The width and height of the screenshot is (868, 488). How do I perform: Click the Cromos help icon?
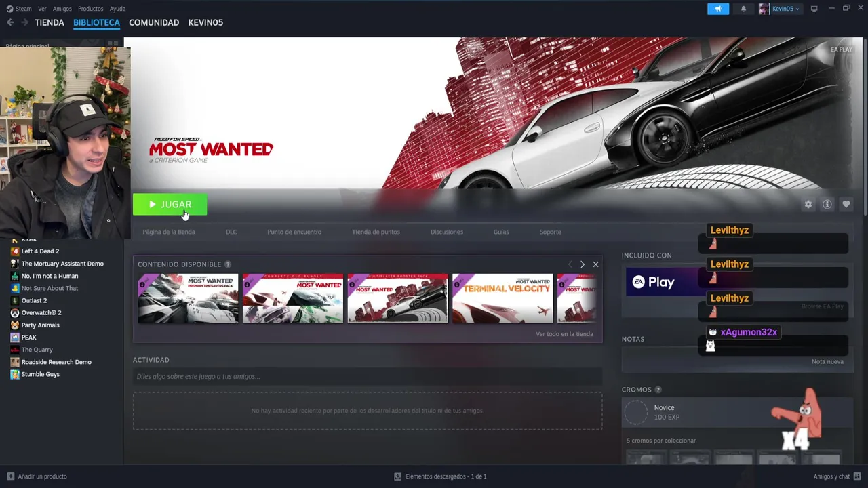(658, 390)
